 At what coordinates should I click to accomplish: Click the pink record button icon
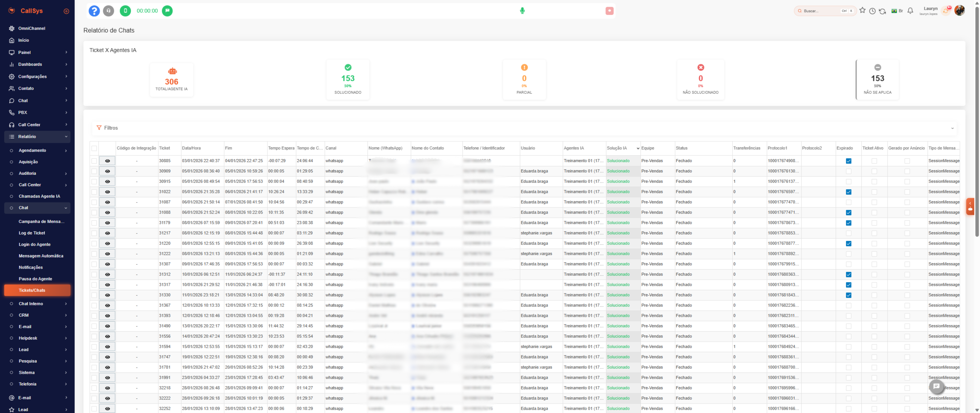click(x=609, y=11)
